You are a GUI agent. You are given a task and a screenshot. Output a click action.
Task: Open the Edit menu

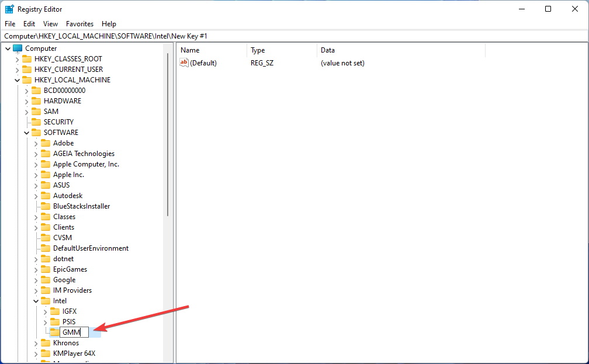pos(29,24)
